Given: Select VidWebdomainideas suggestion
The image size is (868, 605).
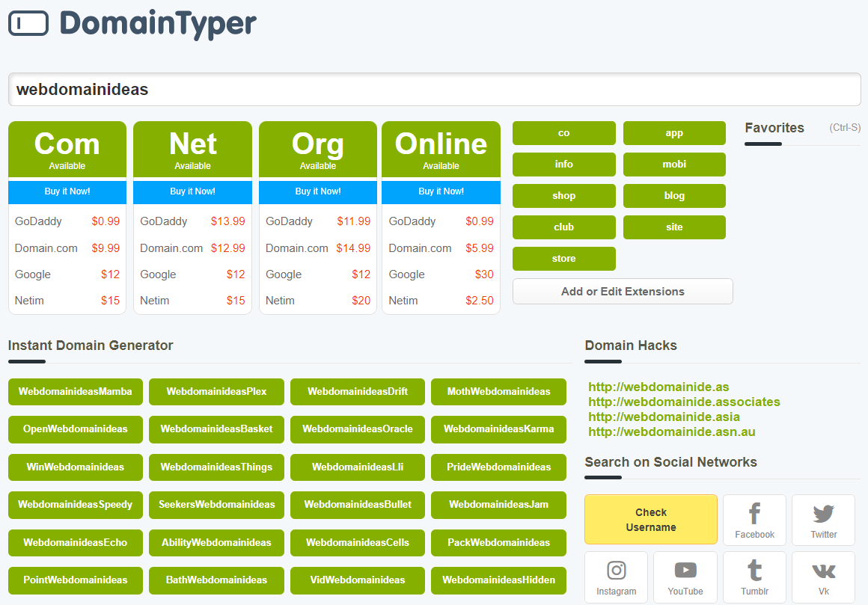Looking at the screenshot, I should pos(358,580).
